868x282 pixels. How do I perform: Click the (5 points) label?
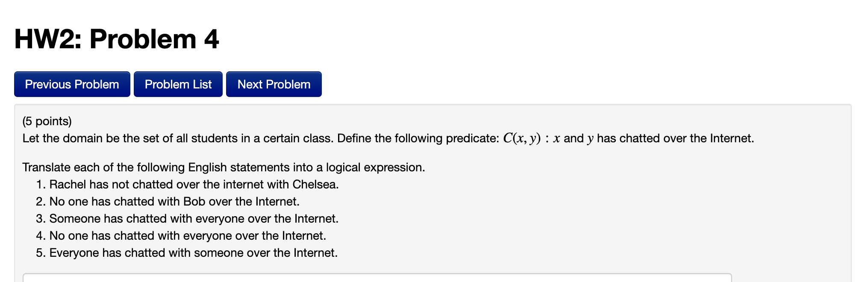[47, 121]
